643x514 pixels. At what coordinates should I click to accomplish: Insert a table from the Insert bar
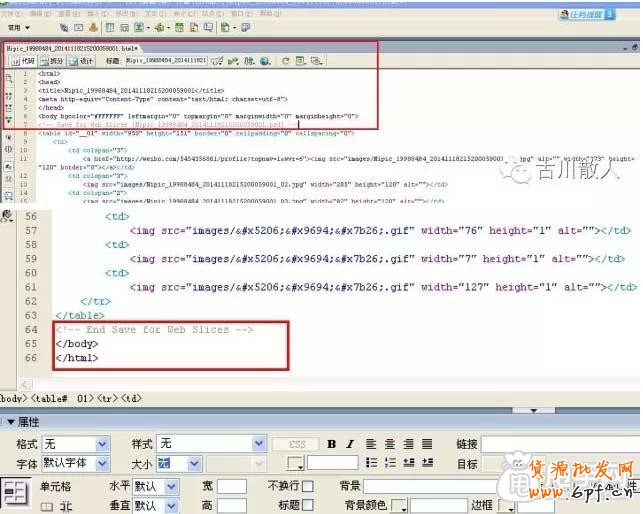[110, 27]
